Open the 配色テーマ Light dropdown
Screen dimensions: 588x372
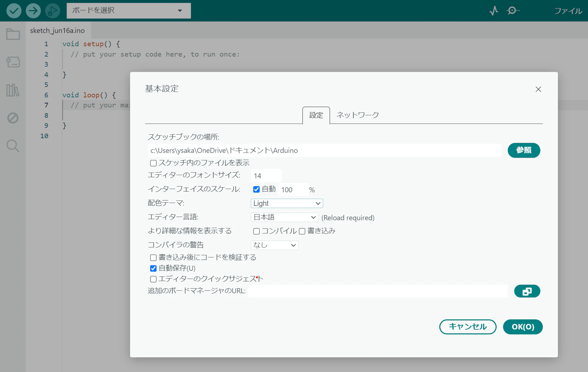(287, 203)
